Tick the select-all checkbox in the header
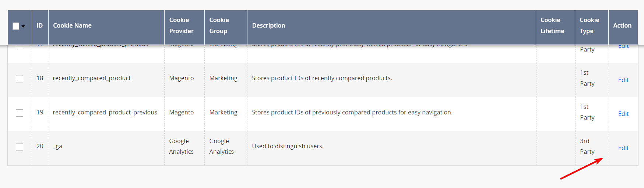Screen dimensions: 644x188 tap(16, 26)
